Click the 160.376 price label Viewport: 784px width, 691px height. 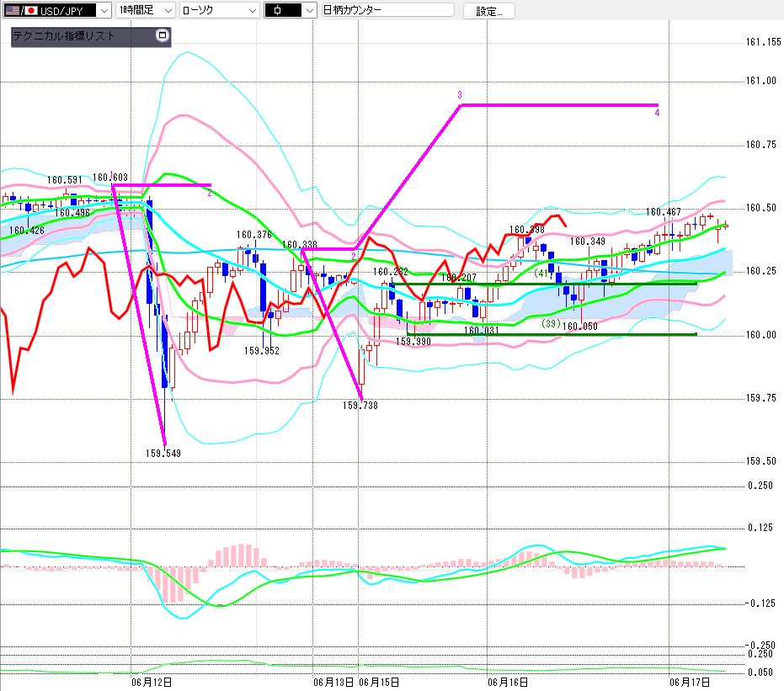point(254,235)
